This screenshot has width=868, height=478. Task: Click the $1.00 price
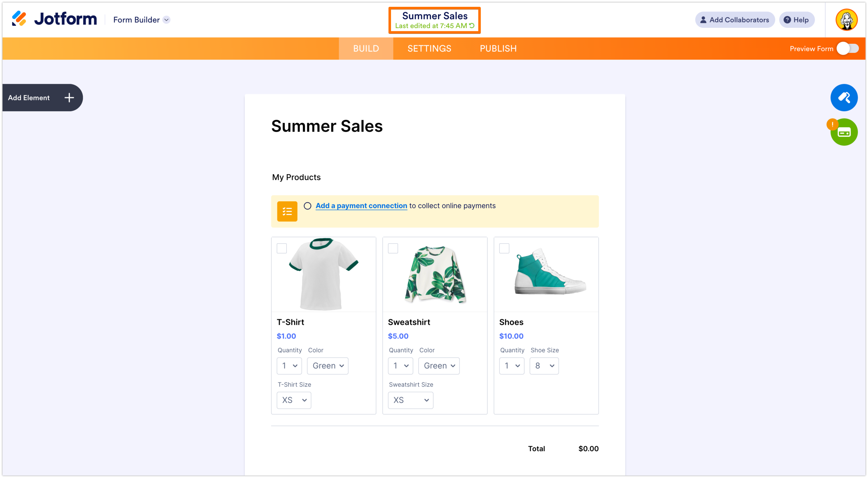[286, 336]
